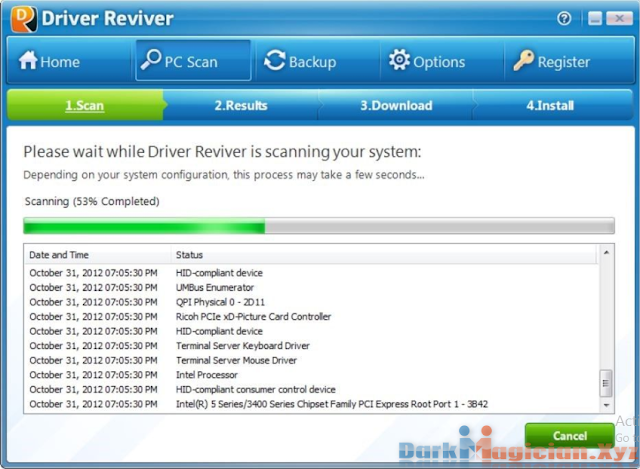Click the Status column header
Image resolution: width=640 pixels, height=469 pixels.
(x=384, y=255)
